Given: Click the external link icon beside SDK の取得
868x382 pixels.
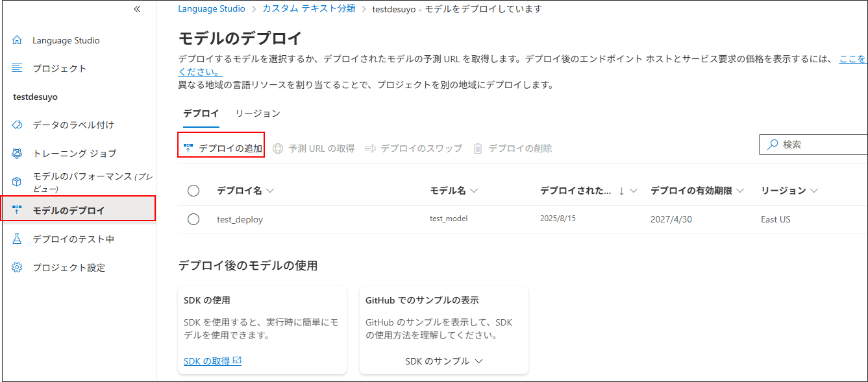Looking at the screenshot, I should pos(237,361).
